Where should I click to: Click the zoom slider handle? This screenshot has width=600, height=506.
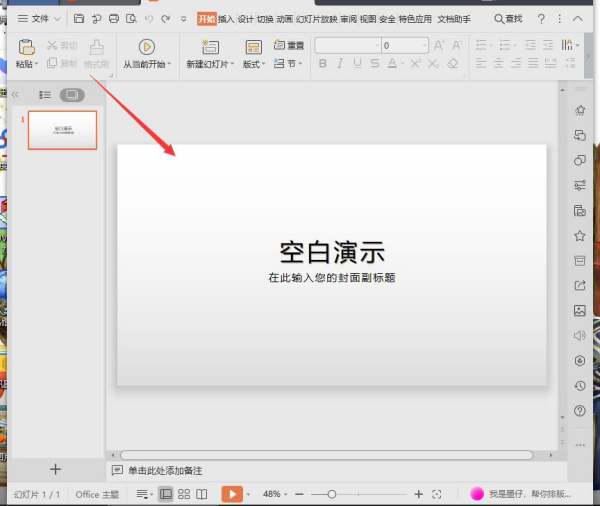tap(332, 494)
